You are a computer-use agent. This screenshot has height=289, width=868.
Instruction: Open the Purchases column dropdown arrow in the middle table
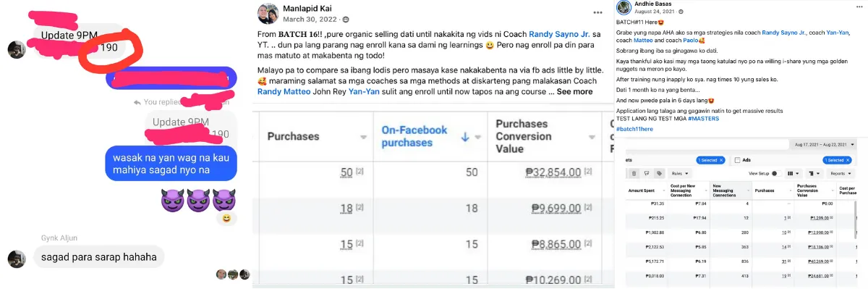coord(364,137)
